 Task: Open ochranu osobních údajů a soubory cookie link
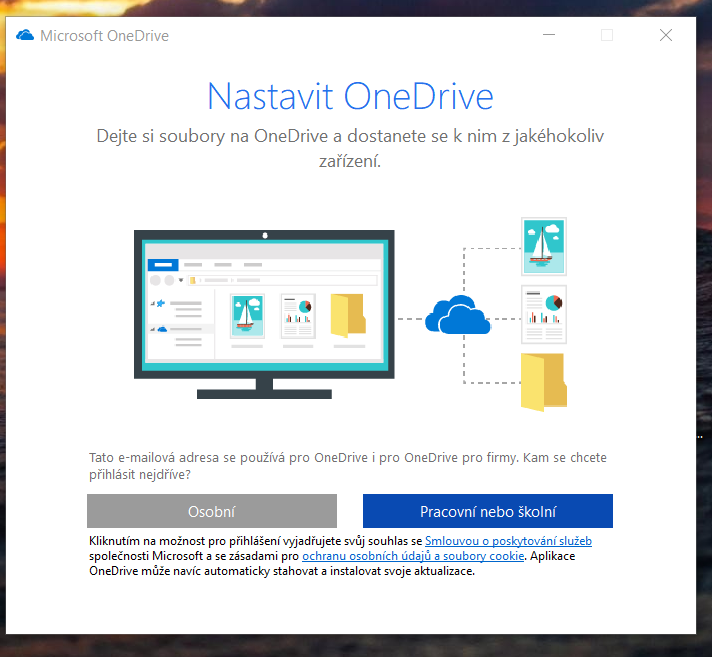pyautogui.click(x=413, y=556)
